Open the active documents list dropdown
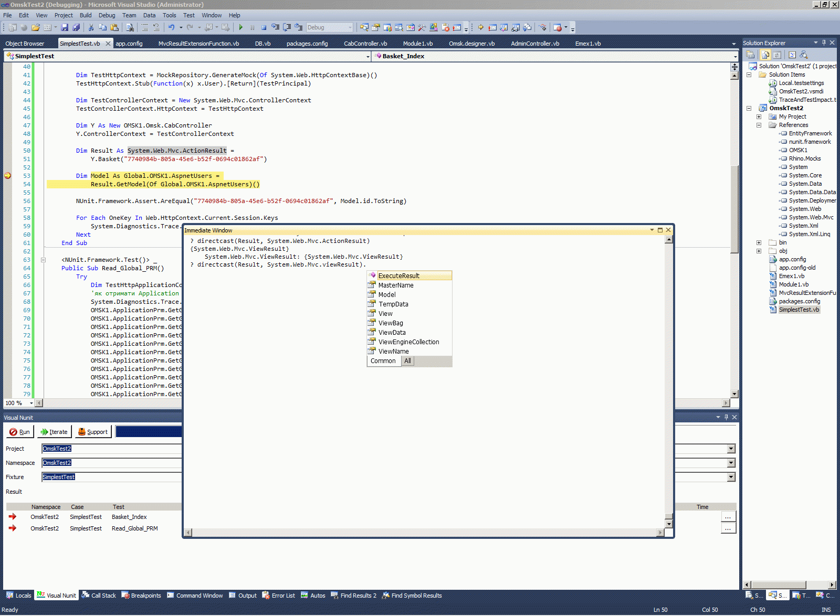This screenshot has height=616, width=840. [734, 44]
